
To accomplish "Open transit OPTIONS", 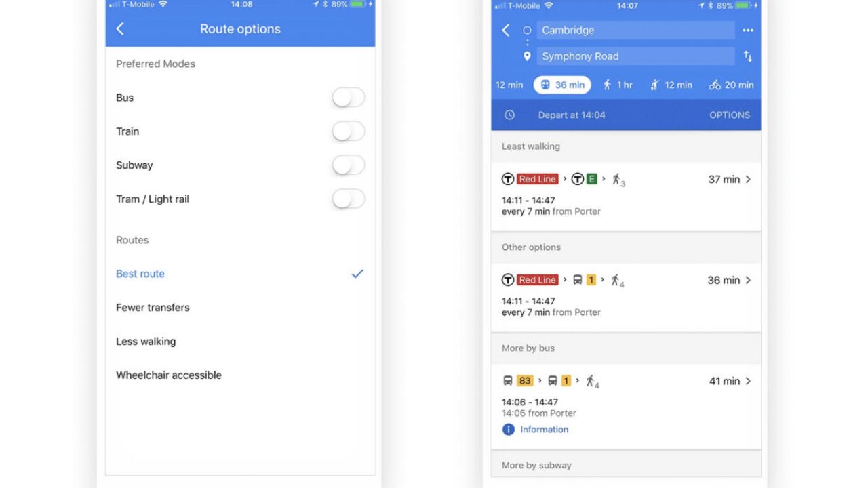I will coord(730,115).
